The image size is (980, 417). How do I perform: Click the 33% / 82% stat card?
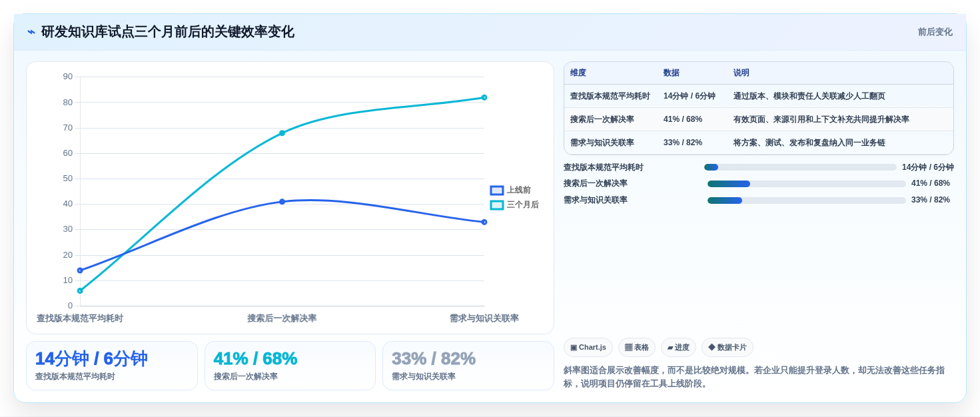[x=468, y=366]
